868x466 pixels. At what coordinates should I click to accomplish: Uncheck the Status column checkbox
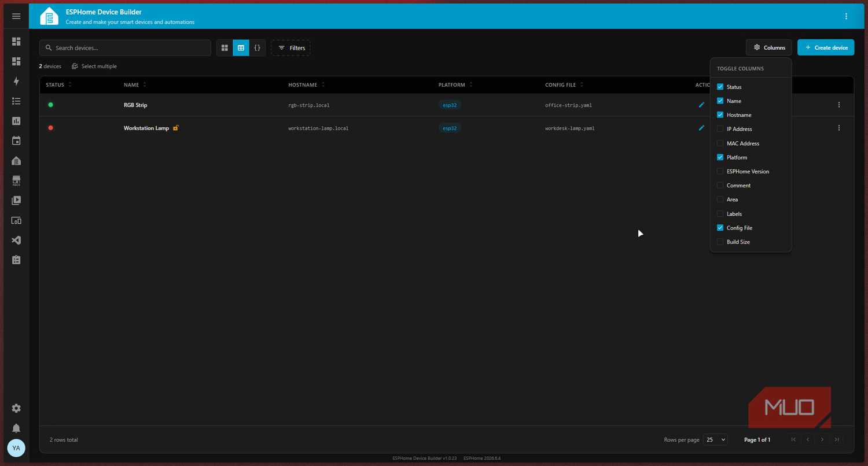[x=720, y=87]
